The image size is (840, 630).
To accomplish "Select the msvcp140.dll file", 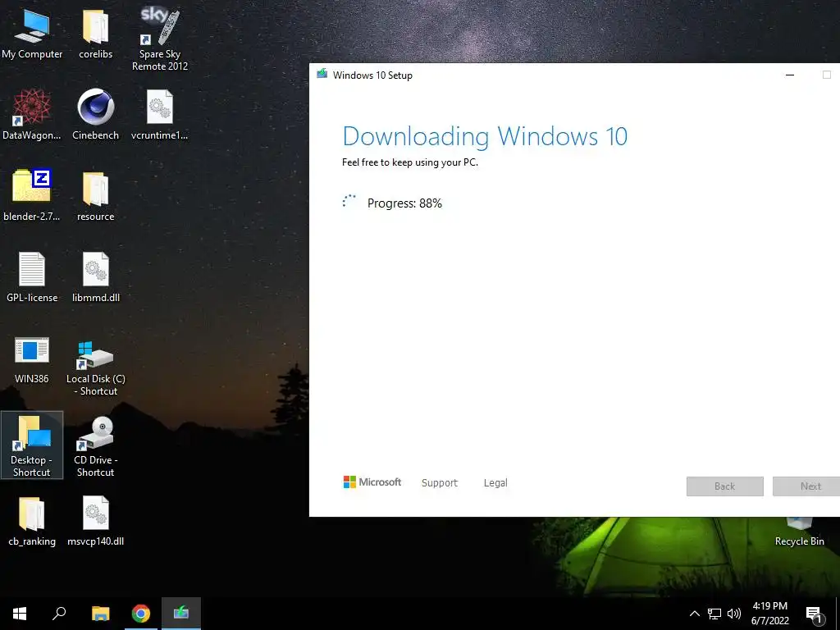I will 95,521.
